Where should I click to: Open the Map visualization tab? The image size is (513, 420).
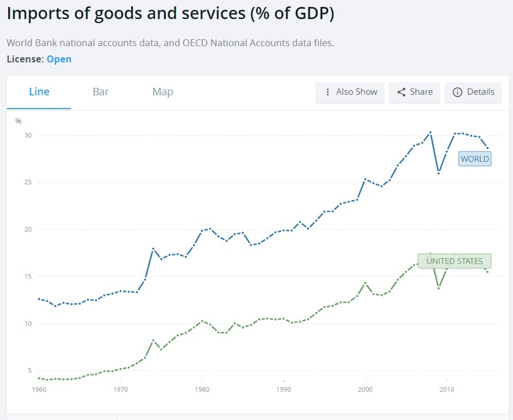(x=162, y=91)
